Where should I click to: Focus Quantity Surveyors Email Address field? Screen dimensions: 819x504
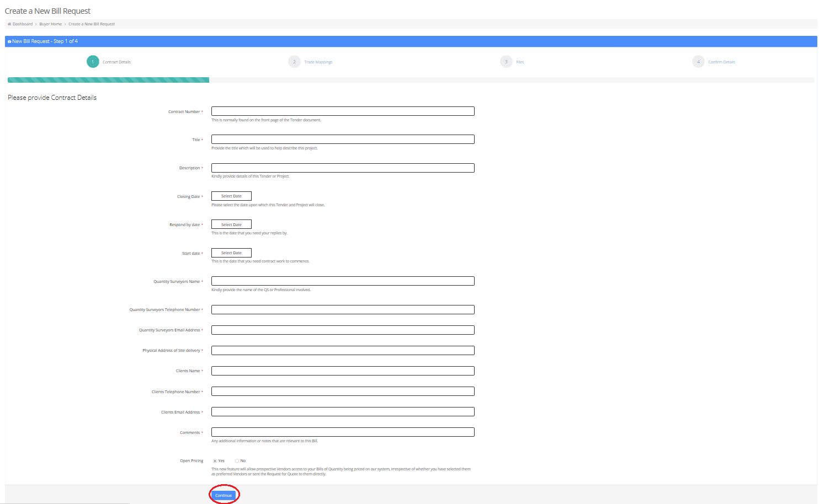343,330
